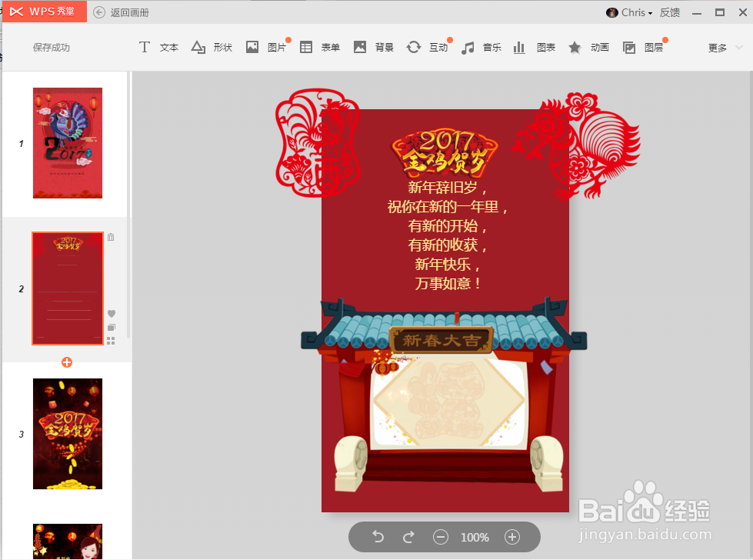Open the 表单 form tool

(x=319, y=47)
